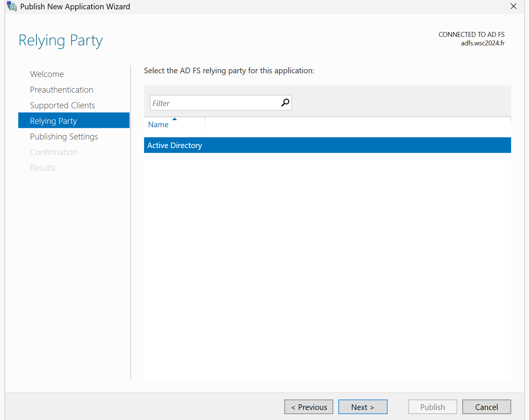This screenshot has height=420, width=529.
Task: Close the Publish New Application Wizard window
Action: (513, 6)
